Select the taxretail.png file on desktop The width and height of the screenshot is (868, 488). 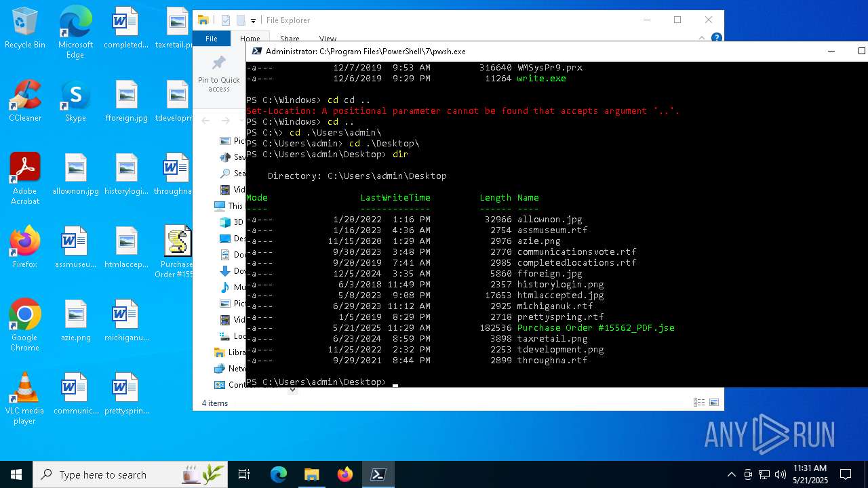(x=175, y=28)
